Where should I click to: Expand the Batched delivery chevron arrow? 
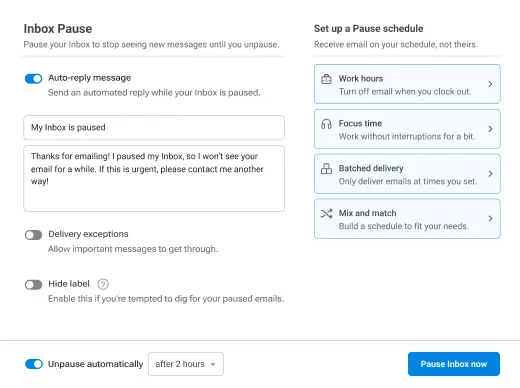pyautogui.click(x=490, y=174)
